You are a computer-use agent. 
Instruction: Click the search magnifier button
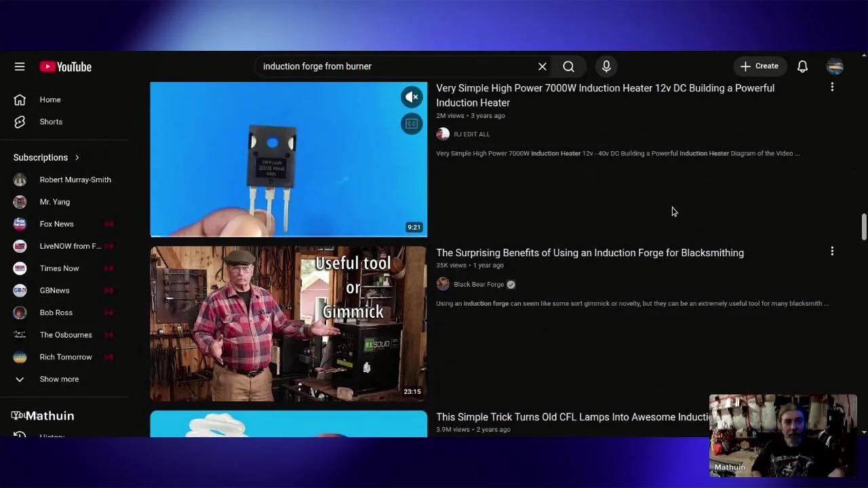point(569,66)
